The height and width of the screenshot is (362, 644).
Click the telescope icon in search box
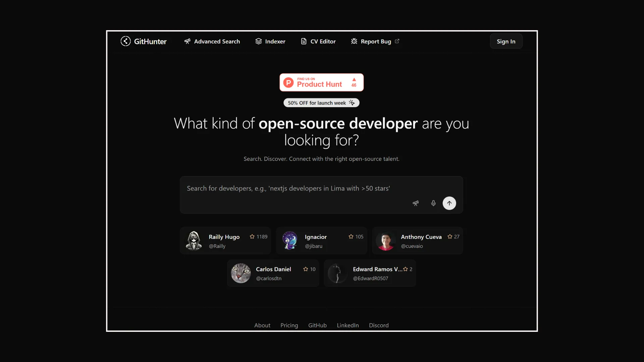[416, 203]
